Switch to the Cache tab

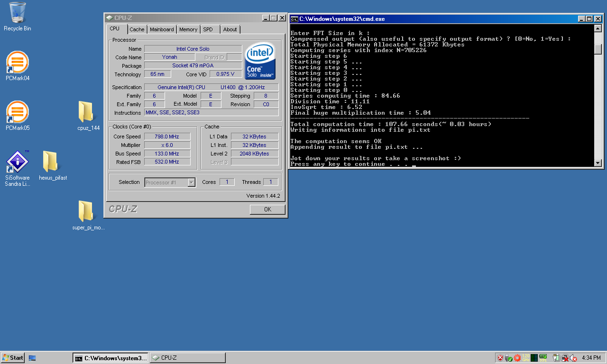click(137, 29)
